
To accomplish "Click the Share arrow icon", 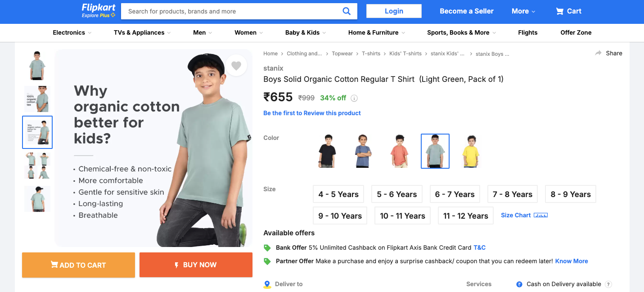I will 598,53.
